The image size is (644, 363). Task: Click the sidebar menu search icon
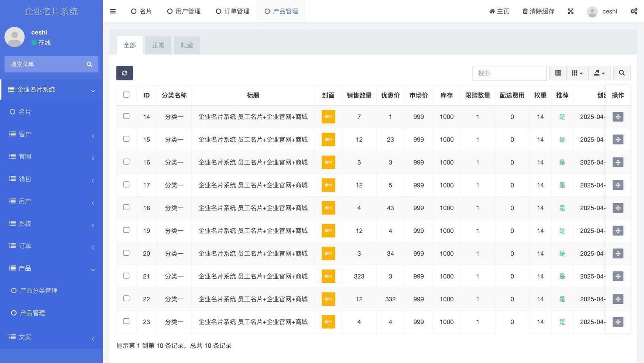89,65
